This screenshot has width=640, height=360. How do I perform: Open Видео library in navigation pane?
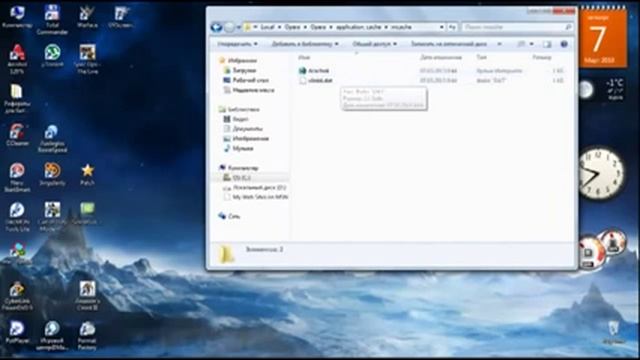[236, 119]
